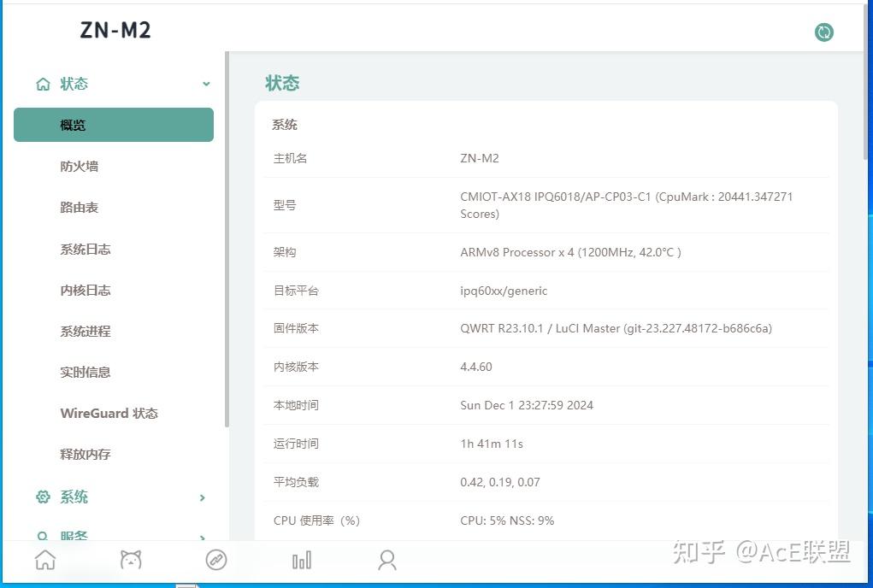The height and width of the screenshot is (588, 873).
Task: Click the QWRT R23.10.1 firmware value
Action: tap(616, 329)
